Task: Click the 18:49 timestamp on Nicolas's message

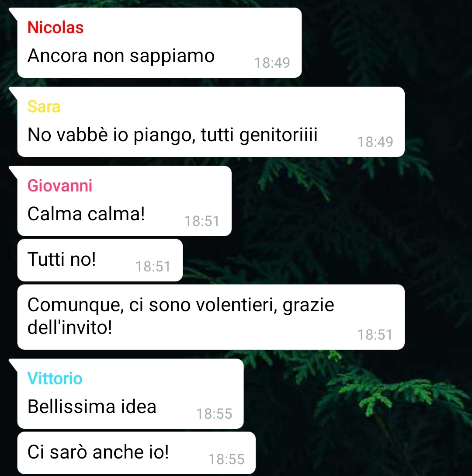Action: [272, 63]
